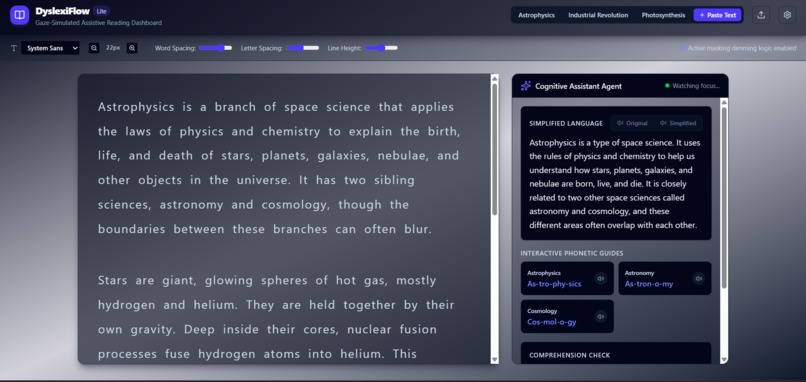Adjust the Word Spacing slider
The image size is (806, 382).
[x=215, y=48]
